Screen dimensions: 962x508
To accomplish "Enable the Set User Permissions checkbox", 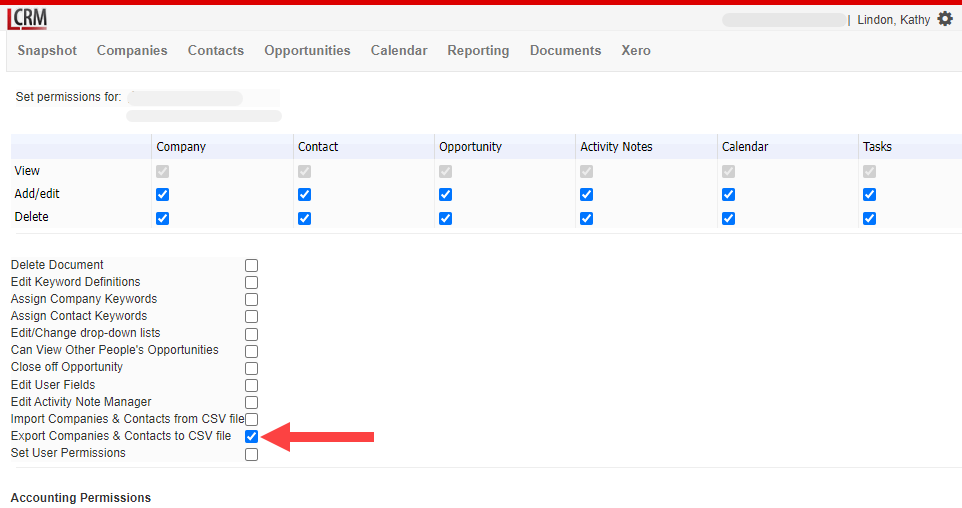I will pyautogui.click(x=252, y=454).
